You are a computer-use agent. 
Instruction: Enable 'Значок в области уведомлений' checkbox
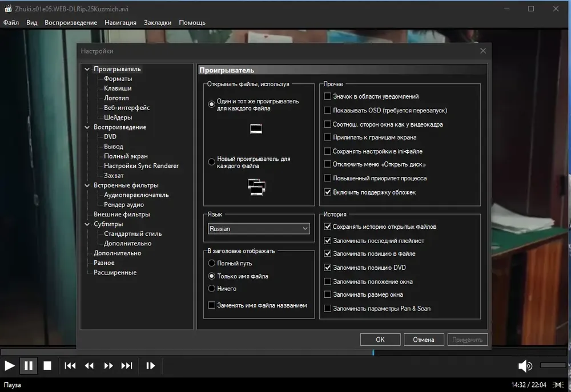click(327, 96)
